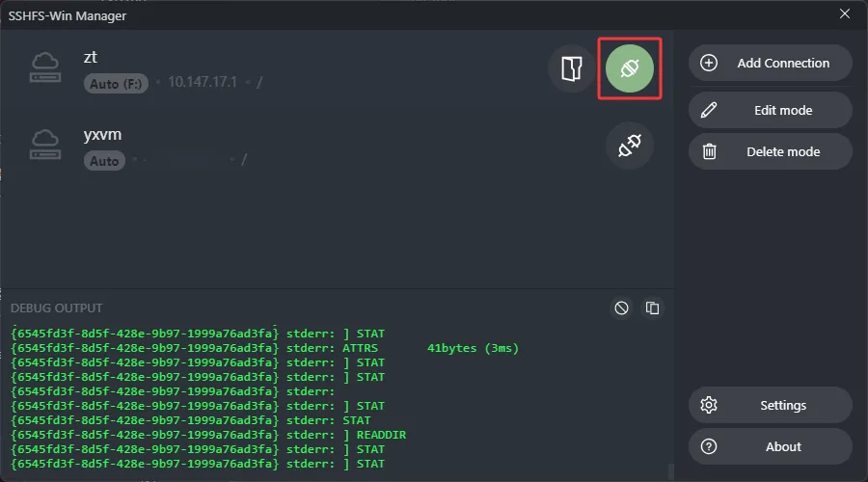Click the debug output scrollbar
Viewport: 868px width, 482px height.
(x=669, y=470)
